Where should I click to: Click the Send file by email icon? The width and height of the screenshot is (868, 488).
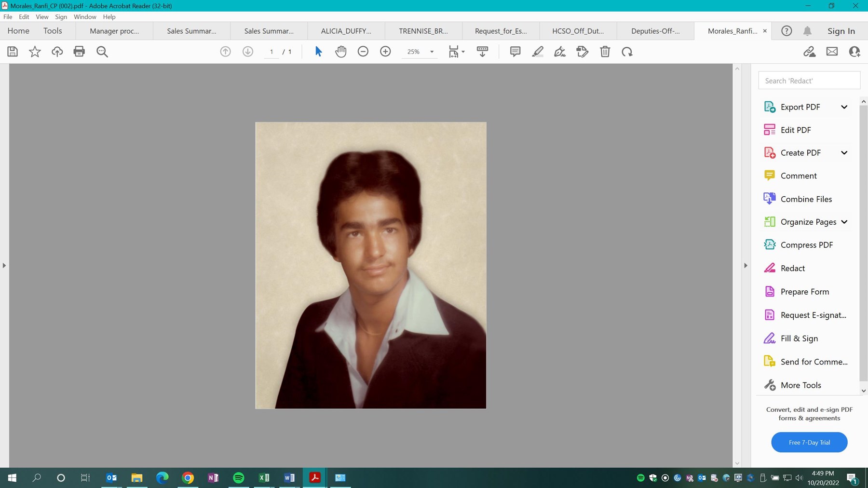coord(832,51)
